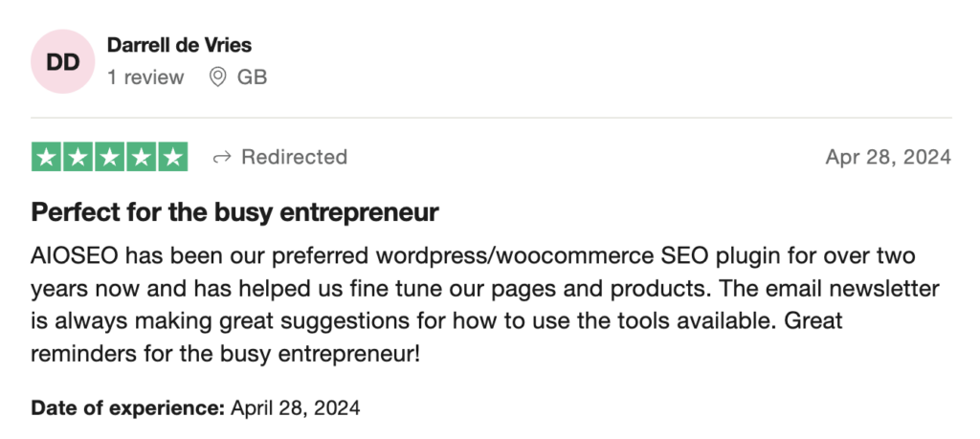
Task: Click the April 28, 2024 experience date
Action: tap(296, 407)
